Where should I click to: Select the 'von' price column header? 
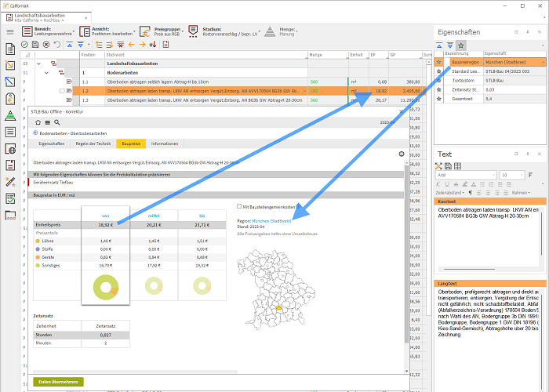(105, 216)
